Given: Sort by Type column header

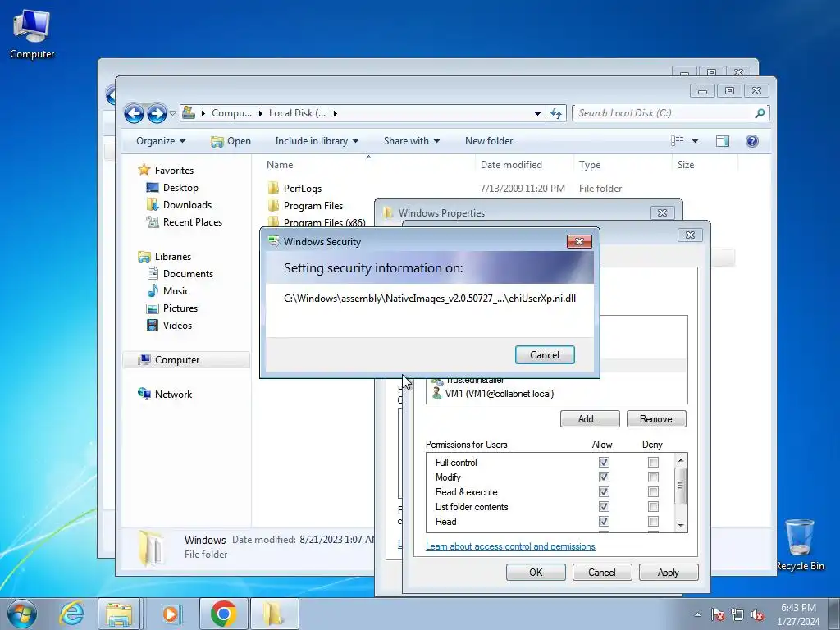Looking at the screenshot, I should click(590, 165).
